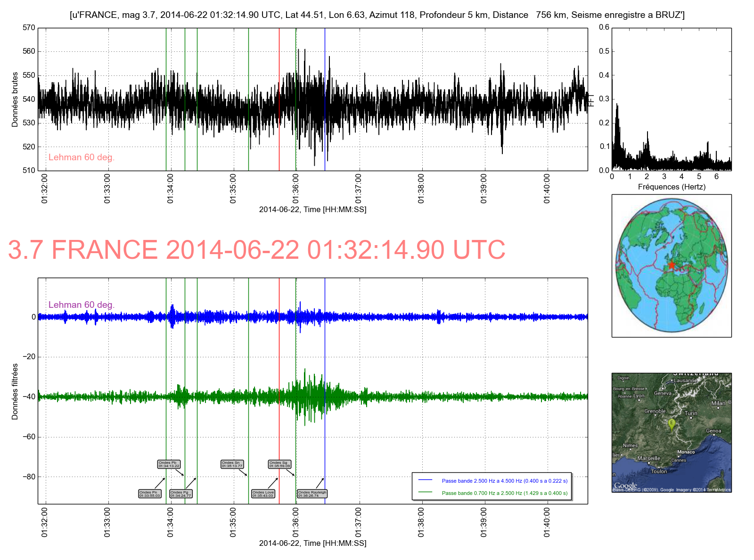Select the Ondes Love annotation label
The width and height of the screenshot is (754, 560).
(x=263, y=494)
